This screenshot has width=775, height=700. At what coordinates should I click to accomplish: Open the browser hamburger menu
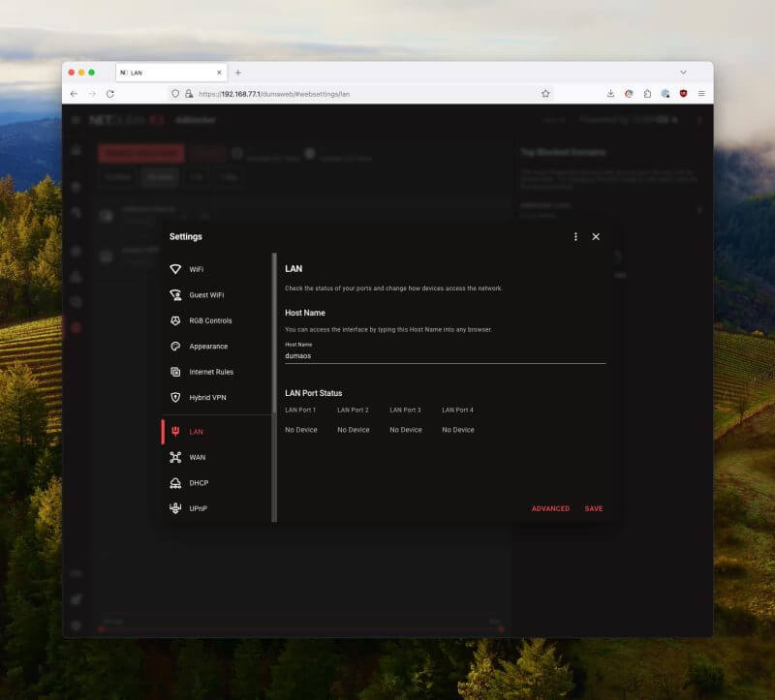click(701, 94)
